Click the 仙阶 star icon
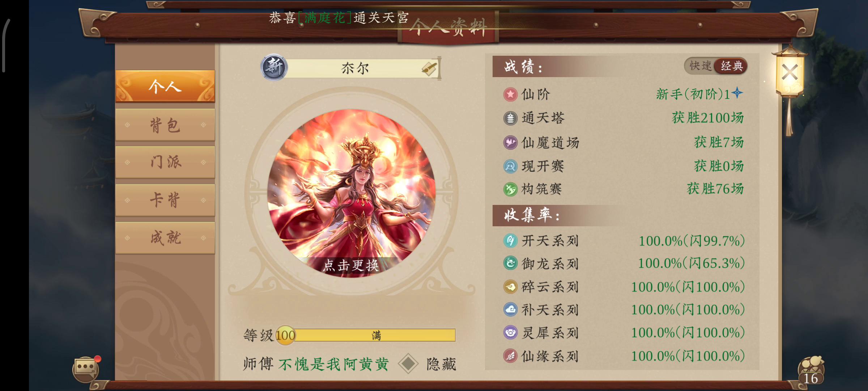This screenshot has width=868, height=391. pos(510,94)
